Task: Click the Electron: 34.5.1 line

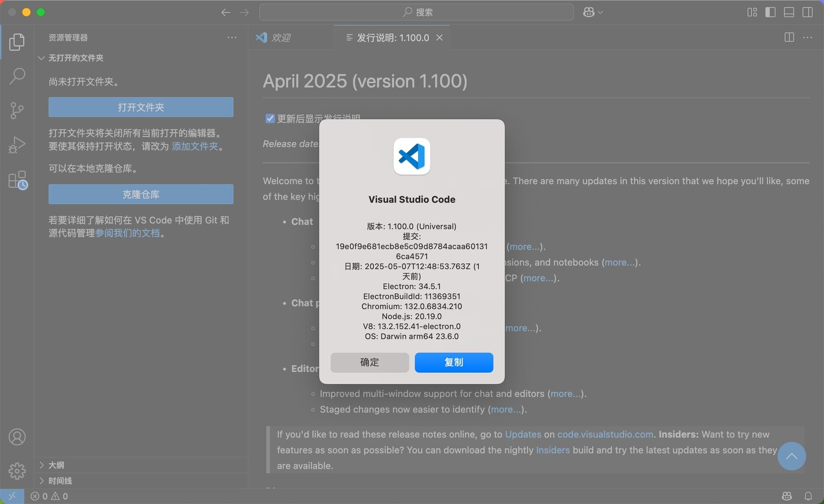Action: click(x=412, y=287)
